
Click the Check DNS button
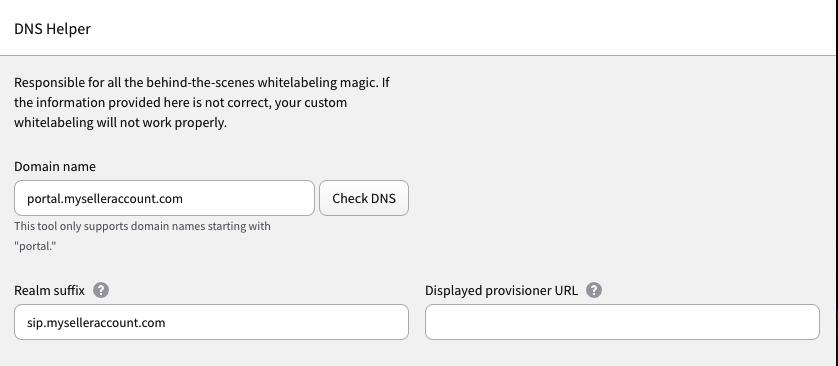(x=364, y=198)
